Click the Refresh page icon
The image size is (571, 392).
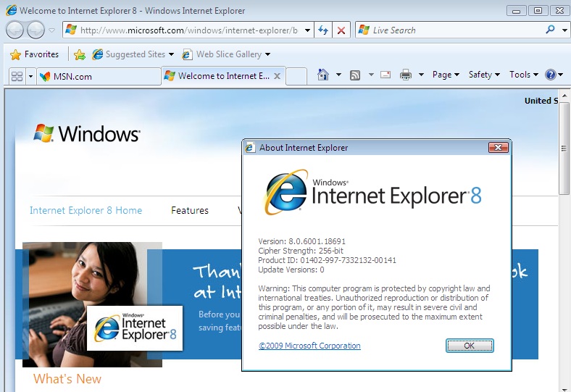pos(323,30)
